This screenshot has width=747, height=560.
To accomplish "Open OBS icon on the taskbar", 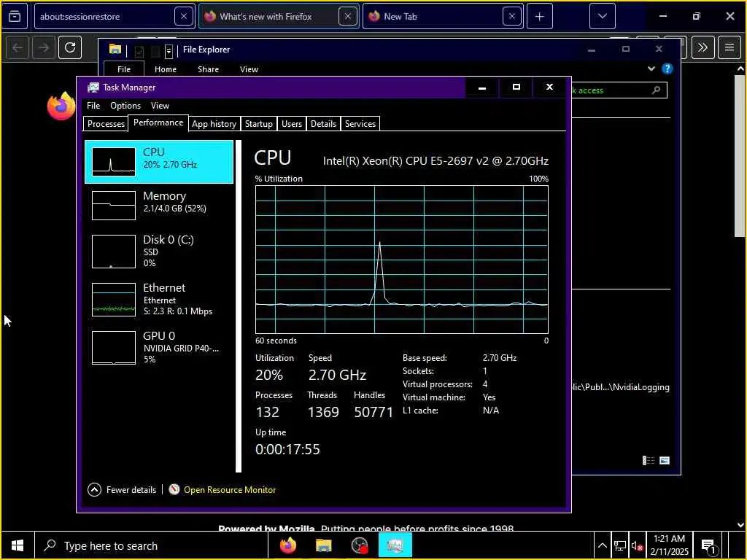I will point(359,545).
